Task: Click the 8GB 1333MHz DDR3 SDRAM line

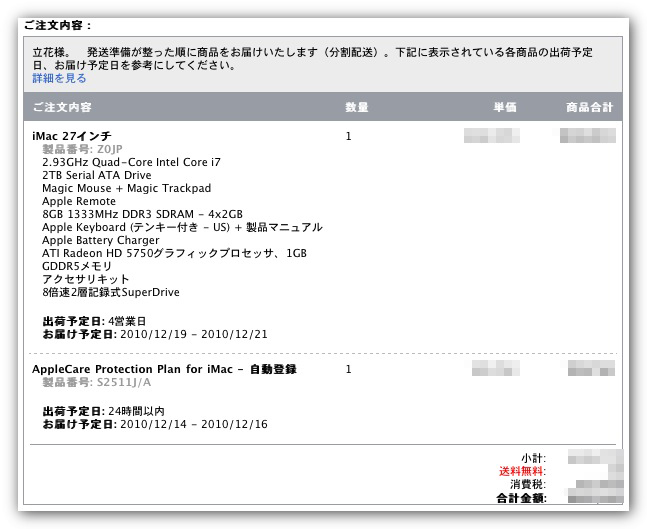Action: (142, 214)
